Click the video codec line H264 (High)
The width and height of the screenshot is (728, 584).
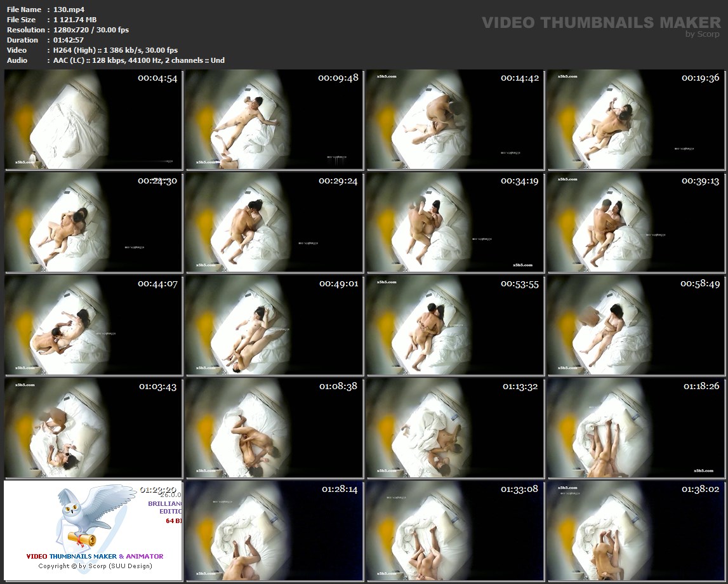(x=116, y=50)
